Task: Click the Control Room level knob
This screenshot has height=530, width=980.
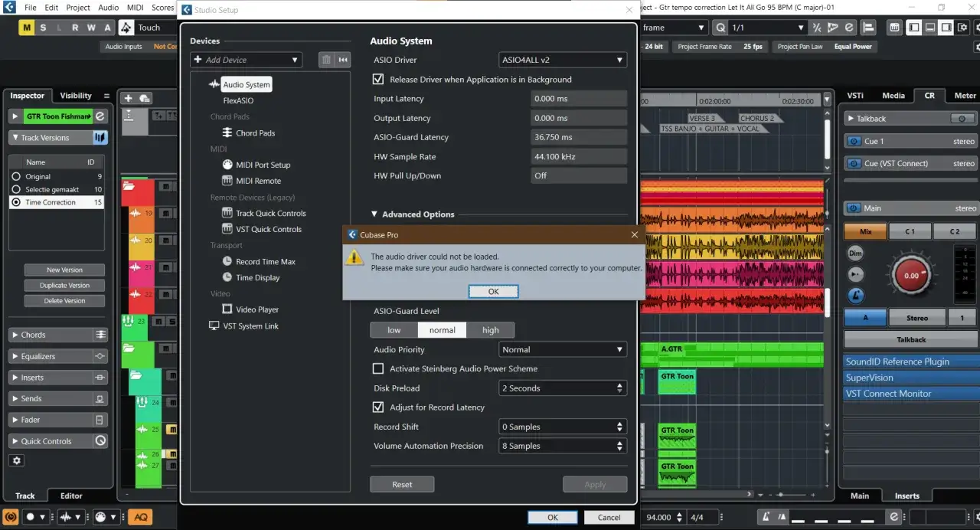Action: 911,275
